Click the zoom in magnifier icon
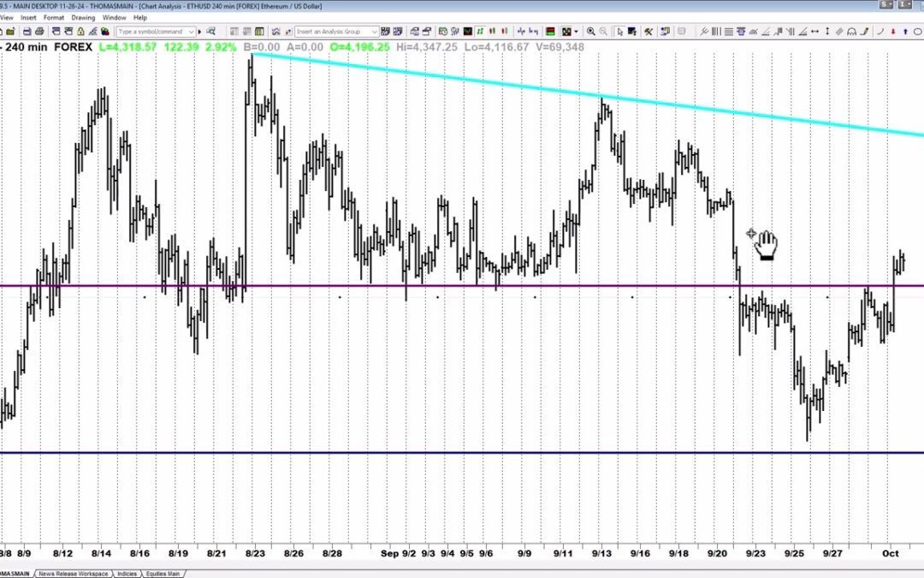 point(590,32)
